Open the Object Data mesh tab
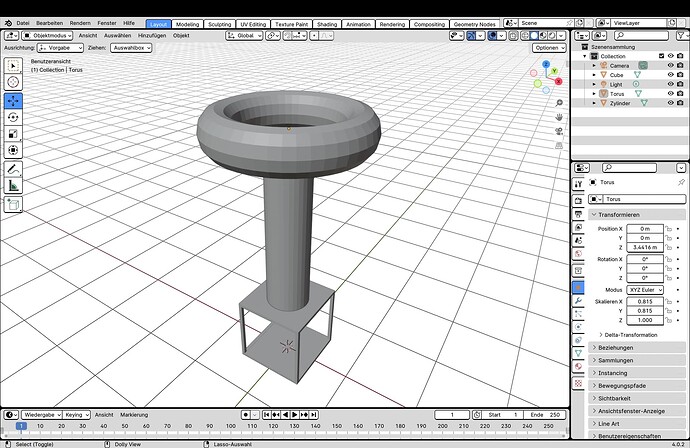Image resolution: width=690 pixels, height=448 pixels. coord(578,353)
